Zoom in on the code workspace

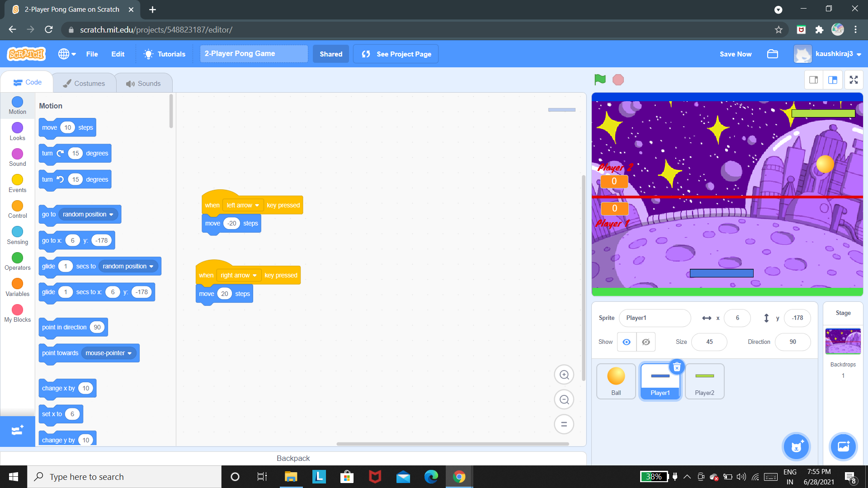coord(564,375)
